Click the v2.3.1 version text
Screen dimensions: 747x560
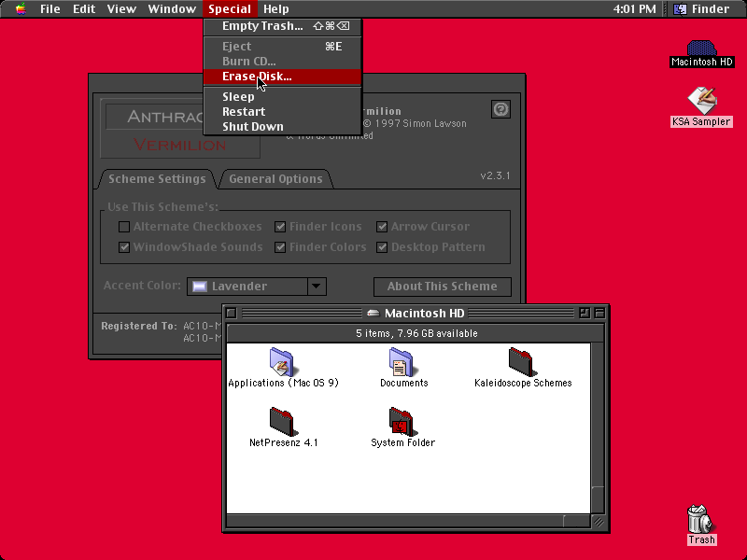coord(495,175)
